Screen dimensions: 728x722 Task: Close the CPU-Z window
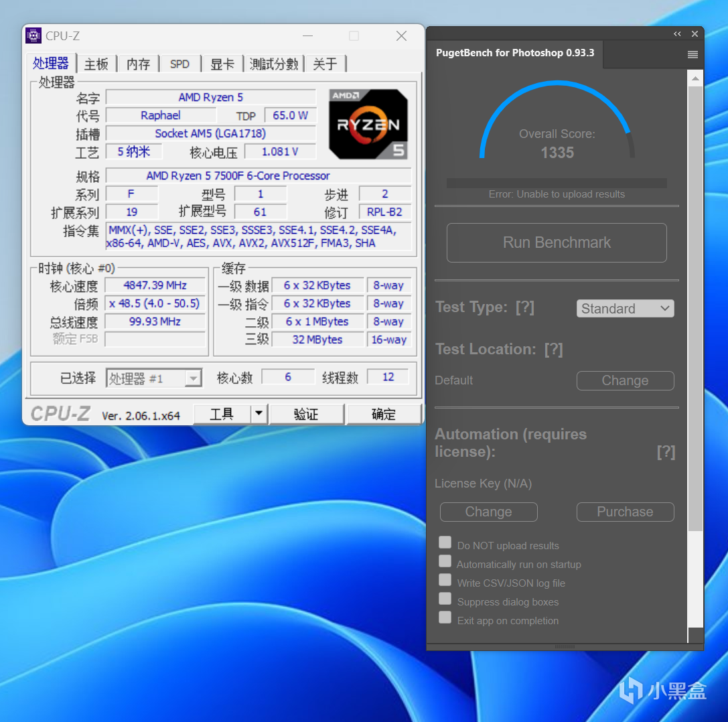pos(402,35)
